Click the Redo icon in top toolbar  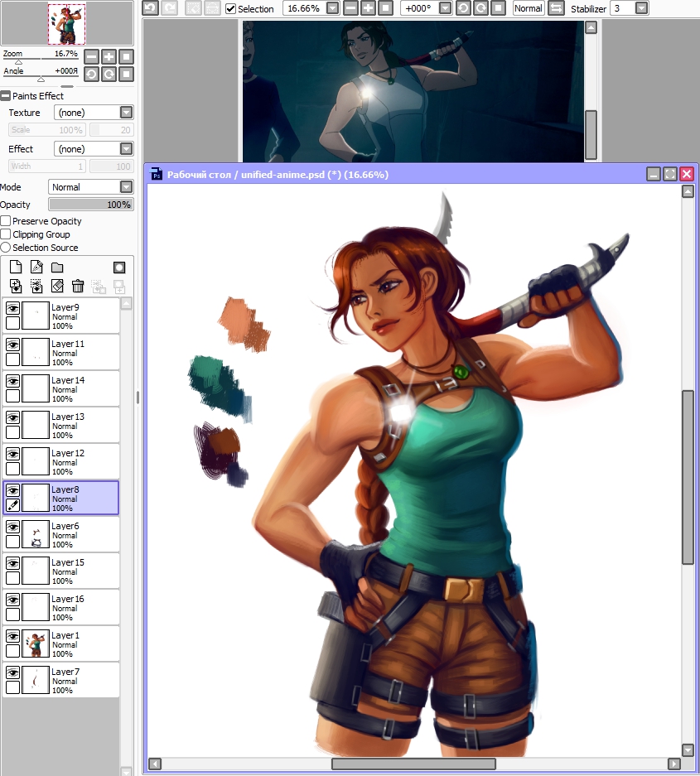(x=169, y=8)
